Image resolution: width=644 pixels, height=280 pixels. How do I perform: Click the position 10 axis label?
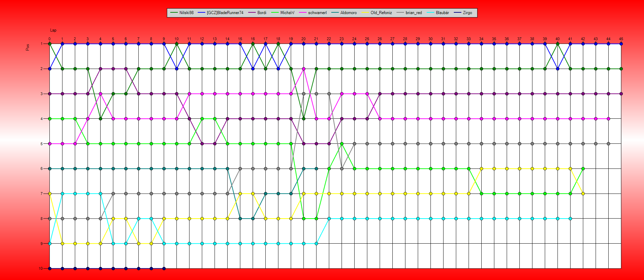tap(41, 268)
